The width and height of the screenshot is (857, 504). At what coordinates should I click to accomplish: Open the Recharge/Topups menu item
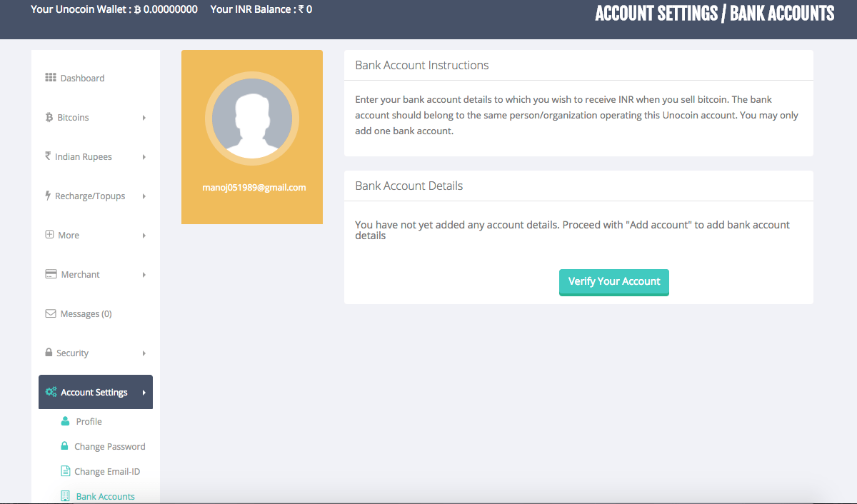tap(96, 196)
